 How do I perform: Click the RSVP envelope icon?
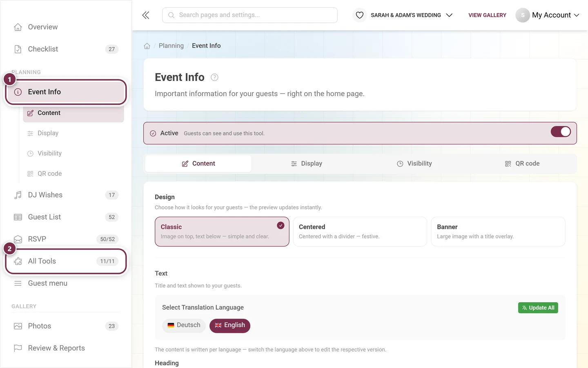pyautogui.click(x=18, y=239)
